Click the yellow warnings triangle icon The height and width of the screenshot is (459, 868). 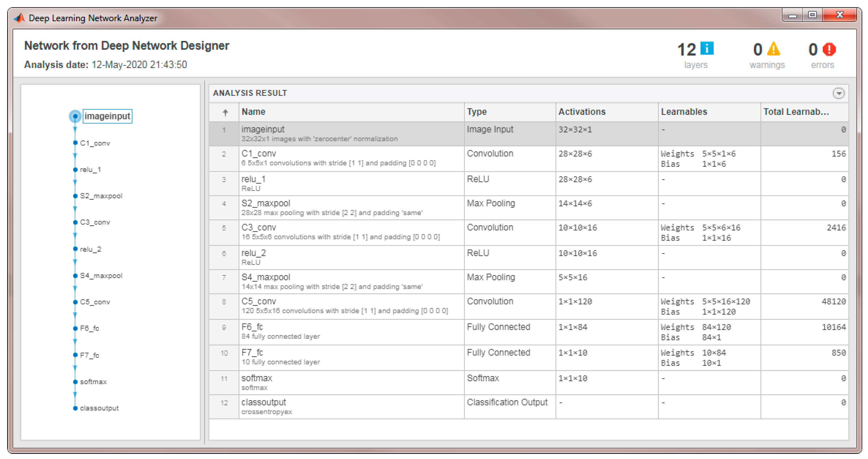773,49
